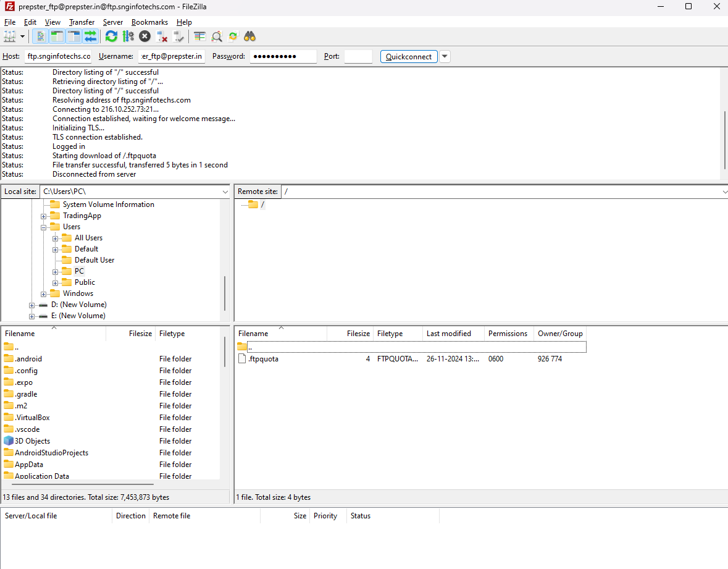The image size is (728, 569).
Task: Open the File menu
Action: 10,22
